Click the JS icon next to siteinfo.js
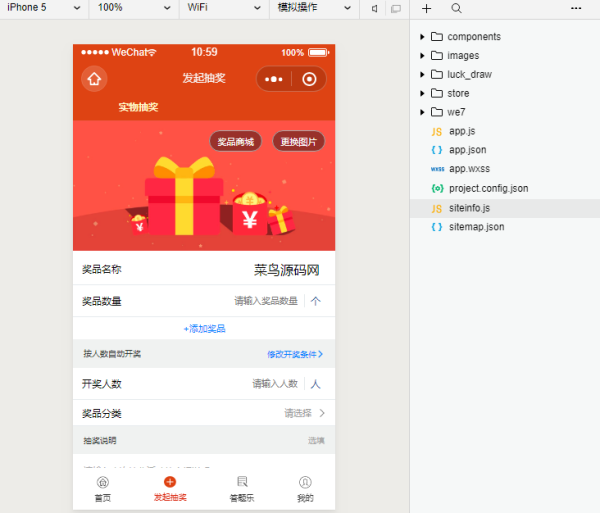 click(437, 208)
